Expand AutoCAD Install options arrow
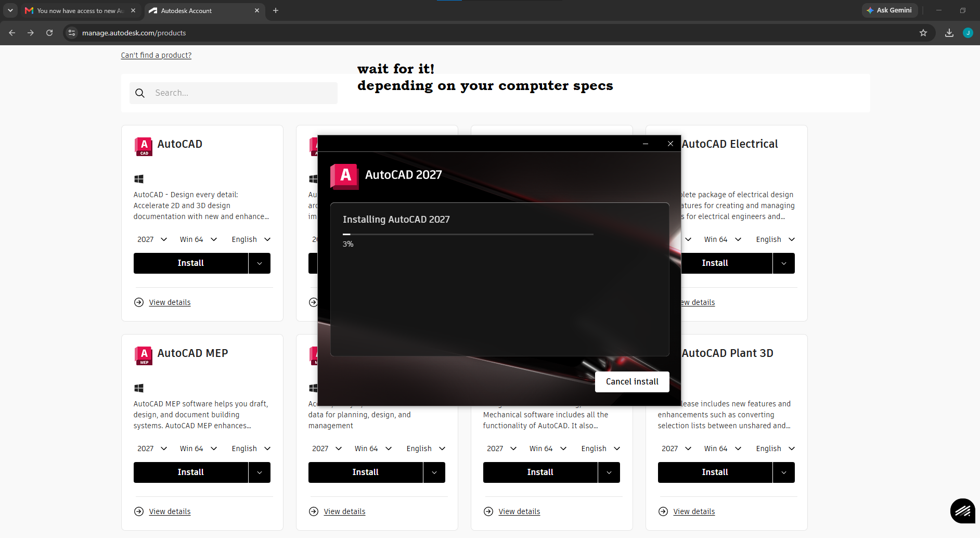This screenshot has height=538, width=980. coord(260,263)
